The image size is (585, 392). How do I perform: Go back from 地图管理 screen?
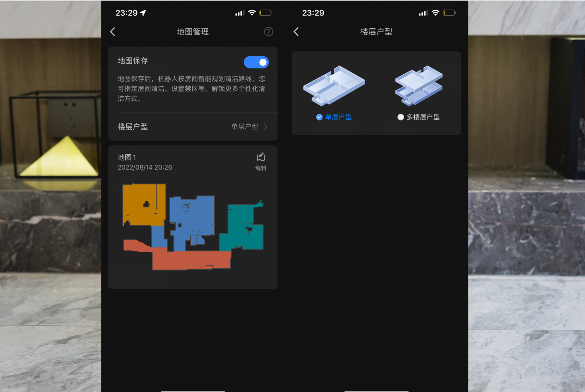coord(113,32)
